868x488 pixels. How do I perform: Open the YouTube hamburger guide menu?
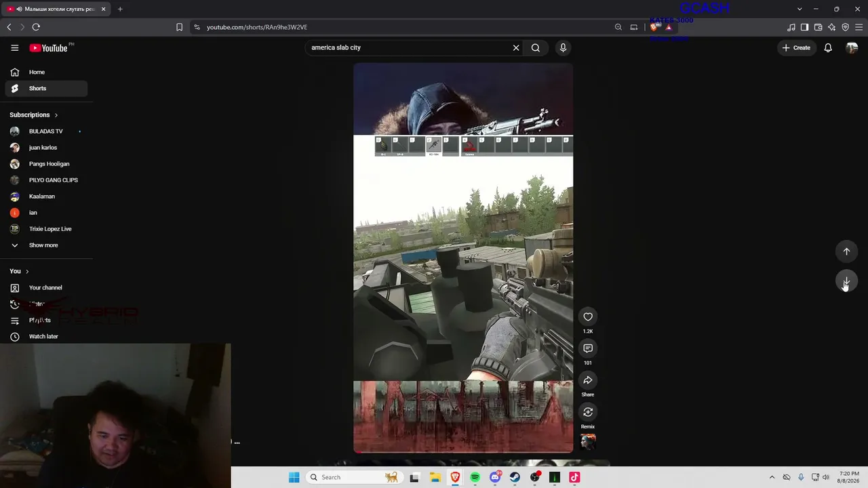coord(15,48)
